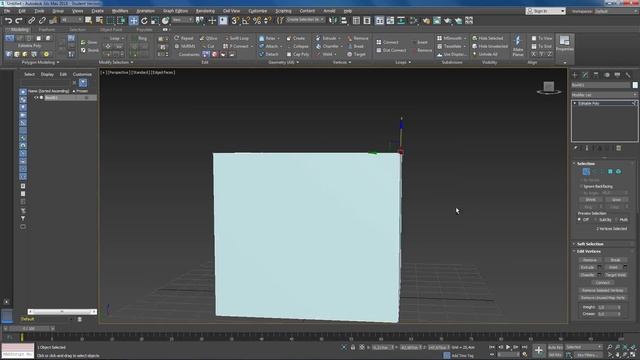
Task: Click Hide Selected in ribbon
Action: pos(487,38)
